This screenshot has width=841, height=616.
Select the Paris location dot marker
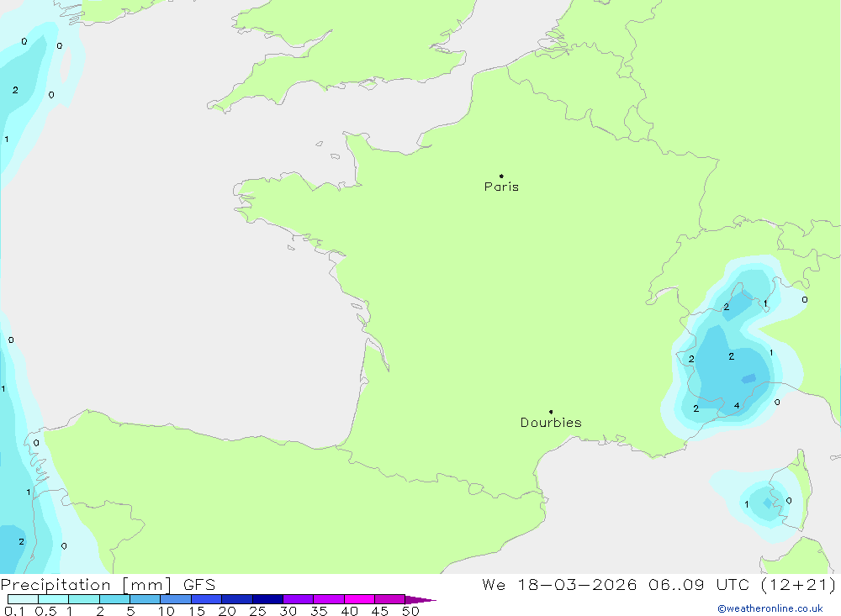click(x=501, y=176)
